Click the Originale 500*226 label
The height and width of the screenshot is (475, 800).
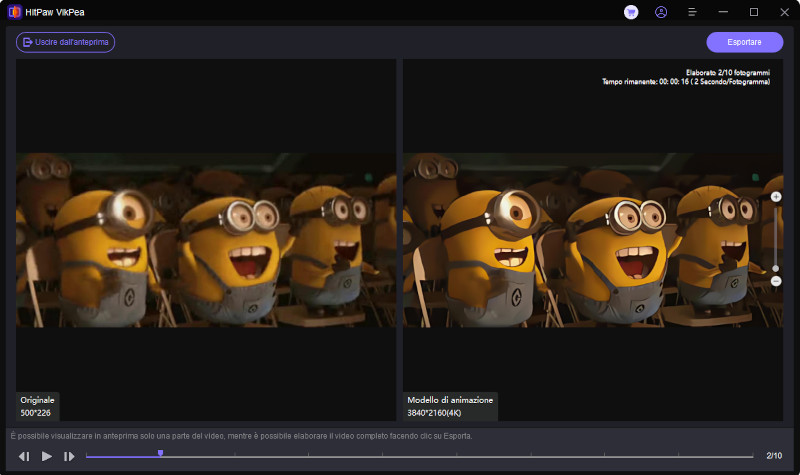tap(38, 406)
